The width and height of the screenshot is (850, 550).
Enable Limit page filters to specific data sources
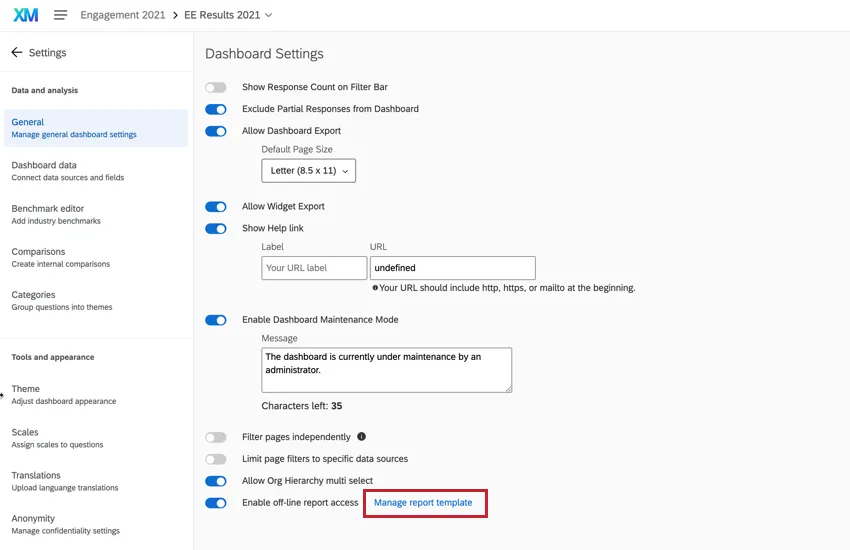click(215, 459)
